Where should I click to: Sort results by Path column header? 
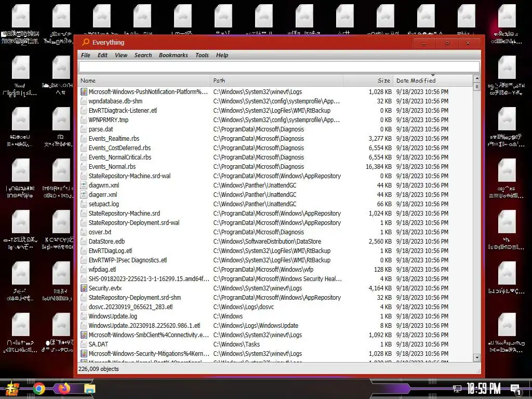(276, 81)
